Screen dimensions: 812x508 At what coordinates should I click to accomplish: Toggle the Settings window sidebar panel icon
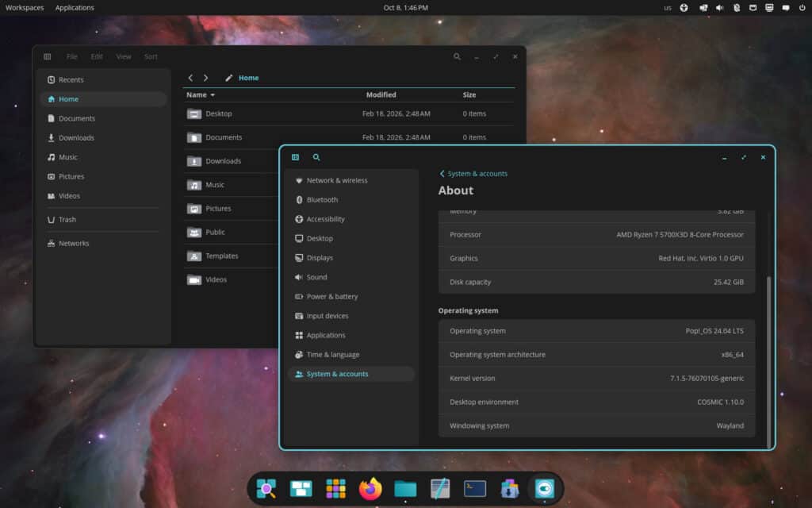coord(295,157)
